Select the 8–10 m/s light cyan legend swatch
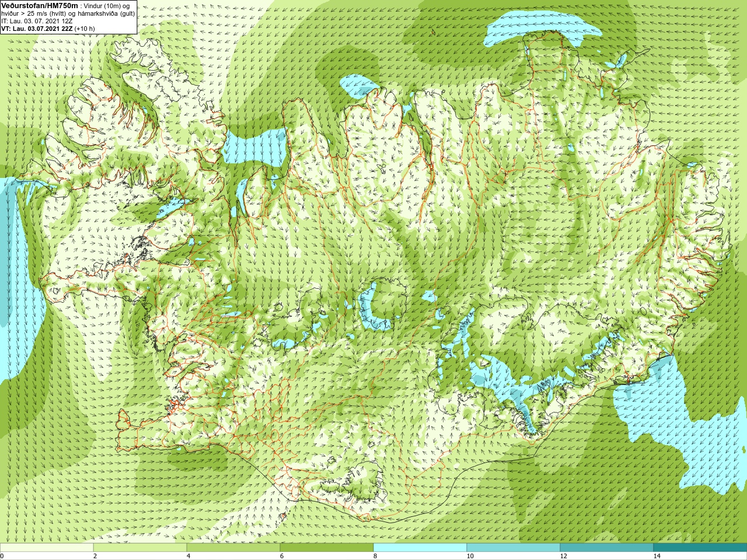 tap(420, 548)
